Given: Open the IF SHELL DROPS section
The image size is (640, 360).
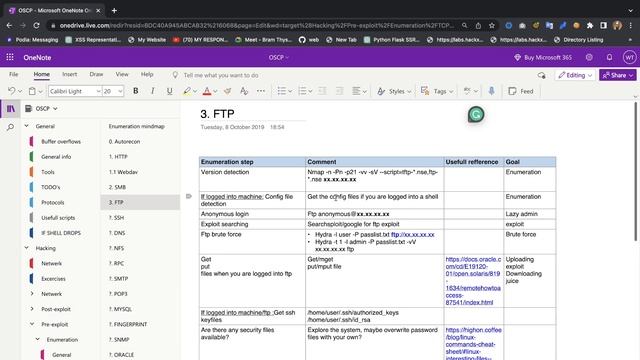Looking at the screenshot, I should click(61, 233).
